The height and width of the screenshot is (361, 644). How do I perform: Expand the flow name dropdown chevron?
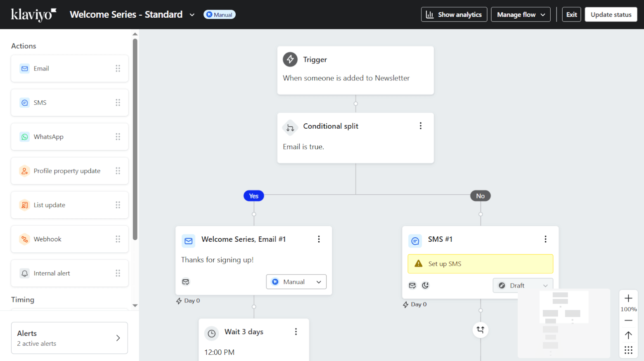[192, 15]
